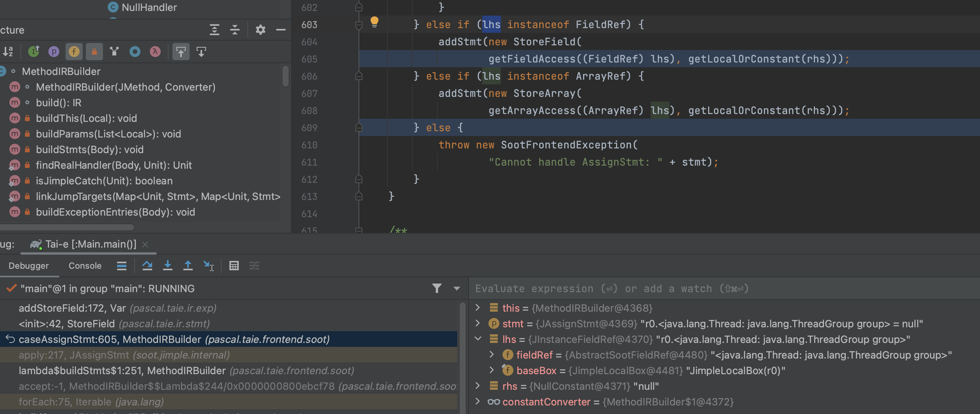980x414 pixels.
Task: Toggle show lambdas icon
Action: (x=155, y=52)
